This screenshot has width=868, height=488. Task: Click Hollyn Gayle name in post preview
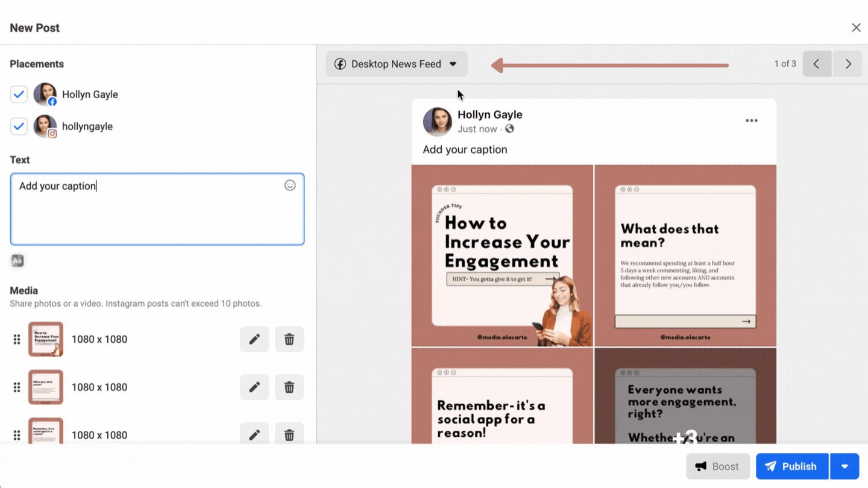click(x=490, y=114)
